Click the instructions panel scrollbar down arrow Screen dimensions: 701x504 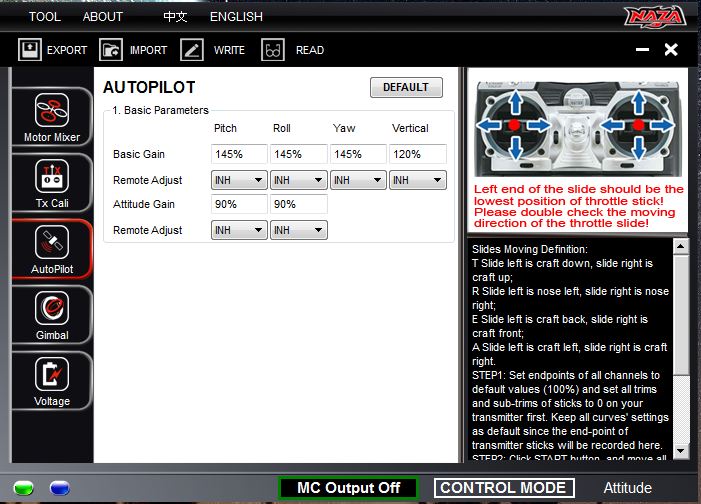pos(680,451)
